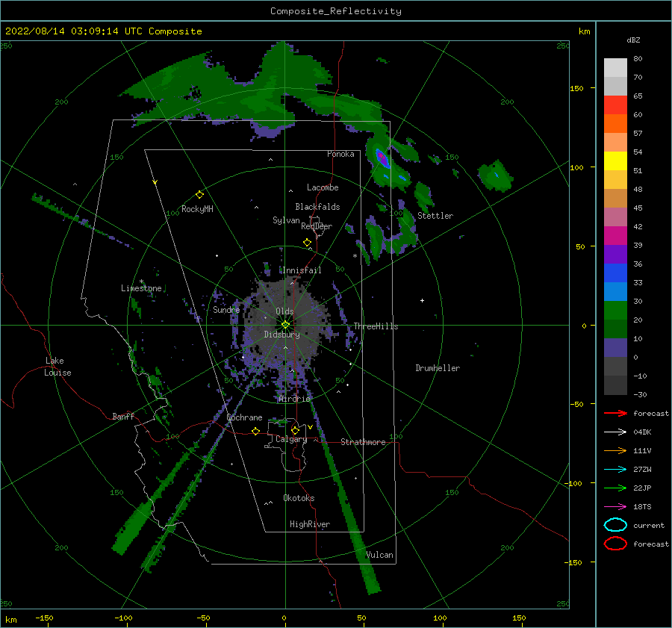Click the yellow diamond marker below Cochrane
This screenshot has width=672, height=628.
tap(255, 431)
